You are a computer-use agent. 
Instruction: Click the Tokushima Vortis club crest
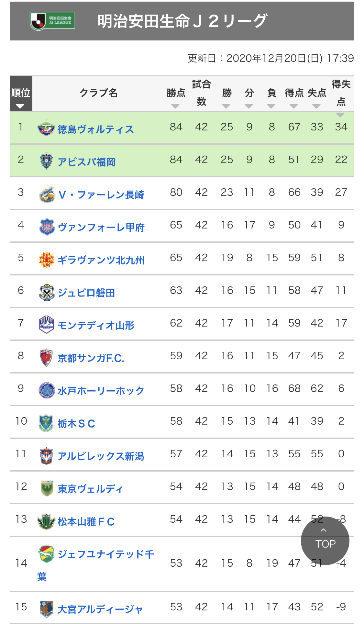[46, 128]
